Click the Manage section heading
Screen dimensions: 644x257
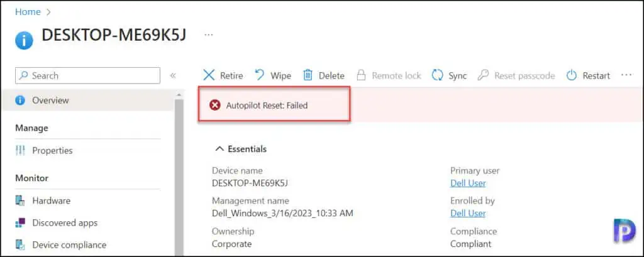tap(31, 128)
